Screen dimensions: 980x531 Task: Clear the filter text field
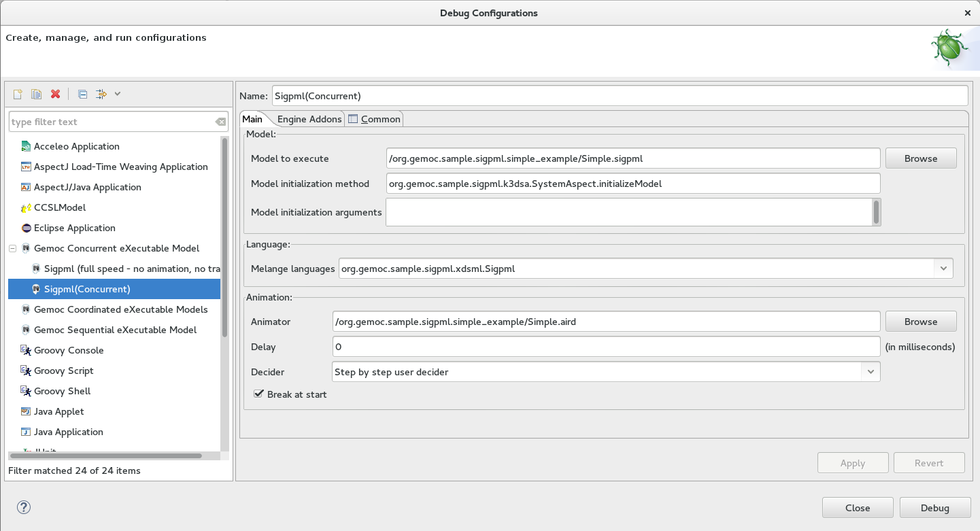pos(220,121)
